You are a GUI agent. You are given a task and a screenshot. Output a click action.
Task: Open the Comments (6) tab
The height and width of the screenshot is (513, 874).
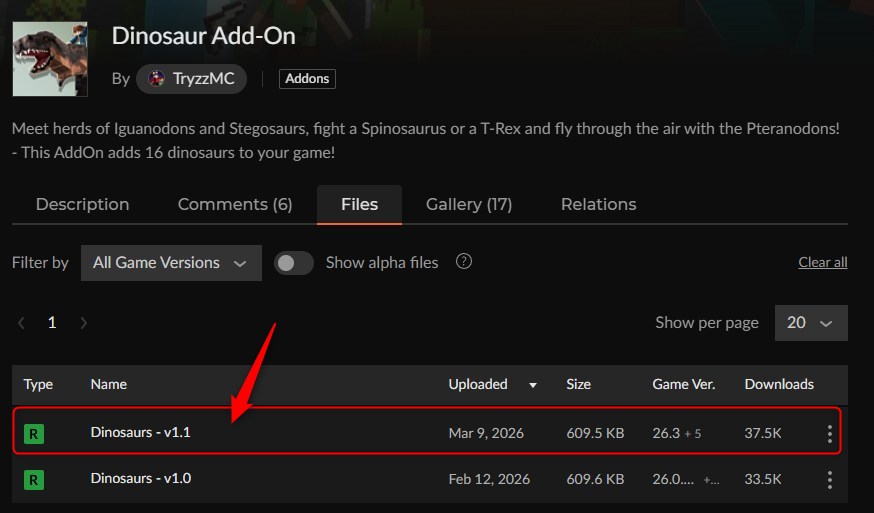pyautogui.click(x=235, y=204)
